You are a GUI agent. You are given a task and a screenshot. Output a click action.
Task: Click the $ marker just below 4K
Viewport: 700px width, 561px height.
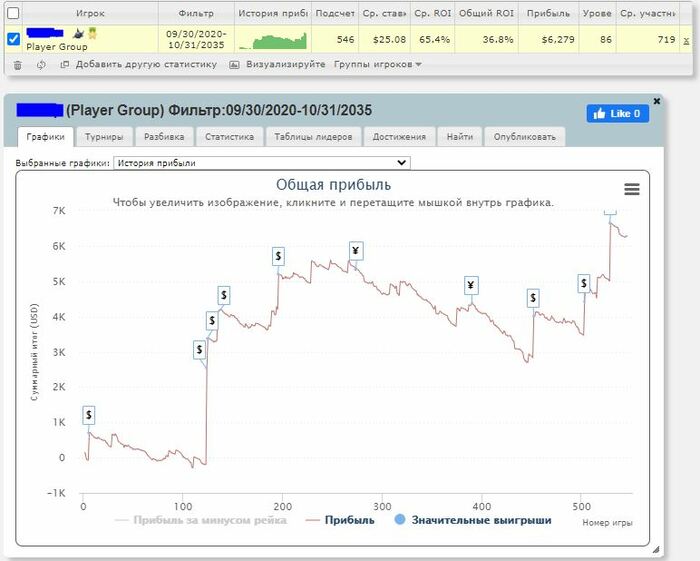pyautogui.click(x=212, y=320)
